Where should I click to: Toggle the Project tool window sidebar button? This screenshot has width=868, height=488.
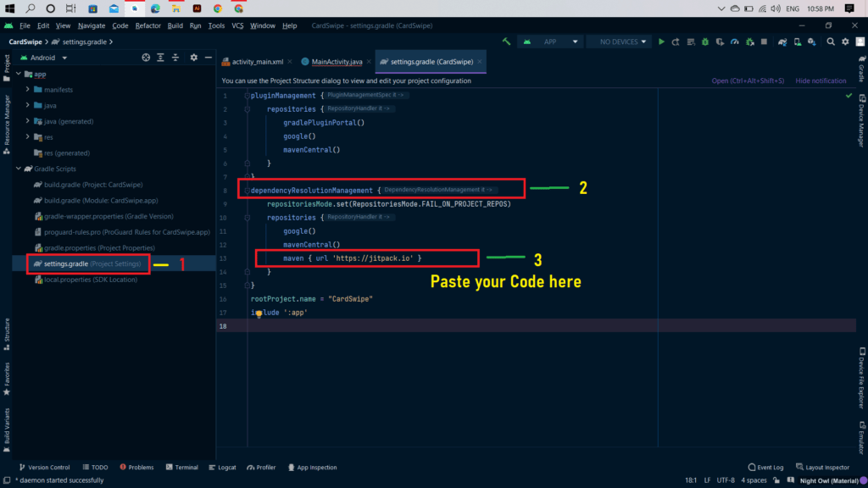pyautogui.click(x=7, y=65)
